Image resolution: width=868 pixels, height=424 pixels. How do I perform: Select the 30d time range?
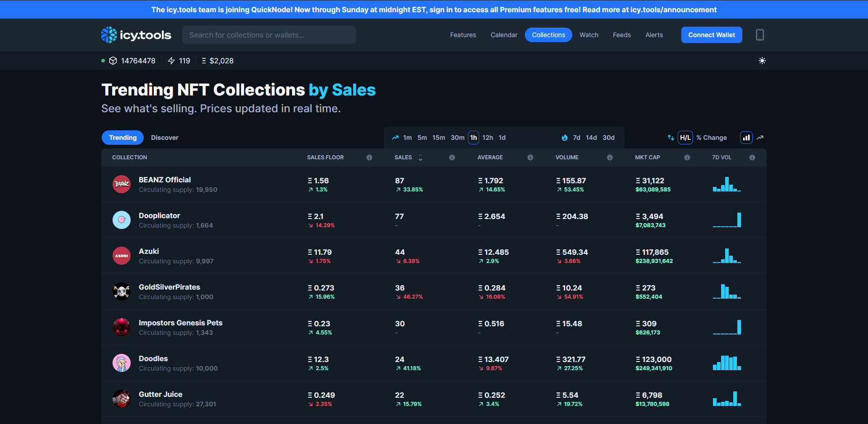(x=609, y=138)
